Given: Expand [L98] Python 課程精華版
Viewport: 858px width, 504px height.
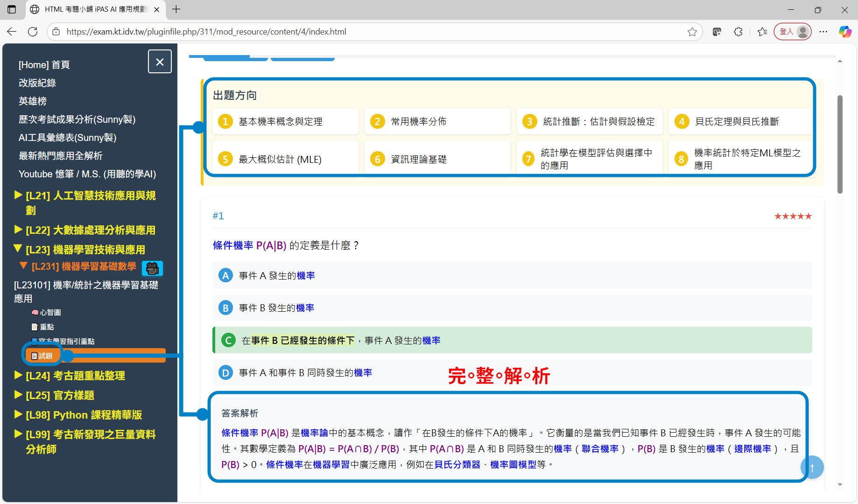Looking at the screenshot, I should click(18, 414).
